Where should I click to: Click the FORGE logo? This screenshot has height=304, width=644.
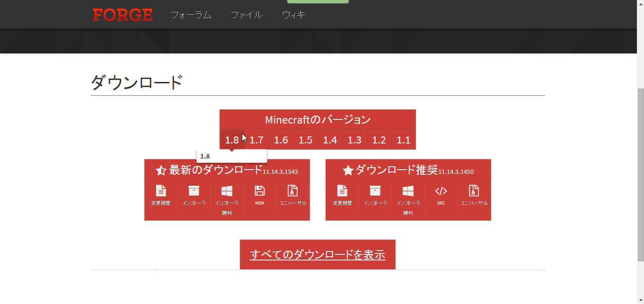pyautogui.click(x=123, y=15)
